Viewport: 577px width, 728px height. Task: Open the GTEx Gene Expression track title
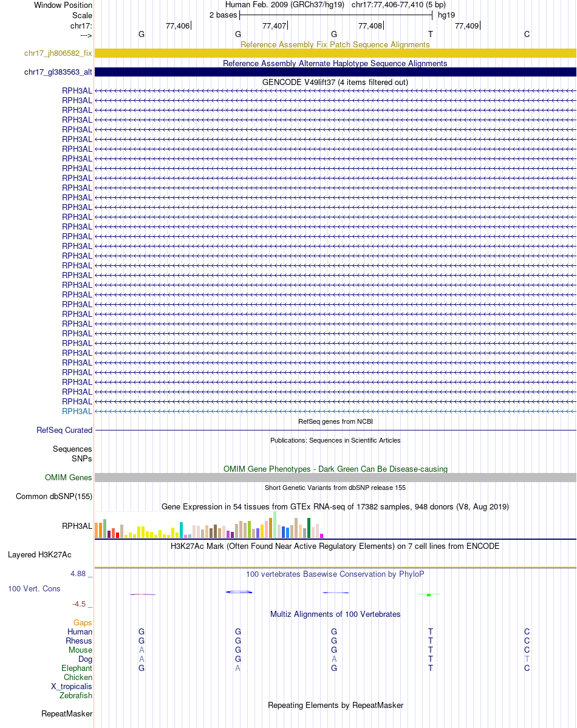tap(335, 506)
